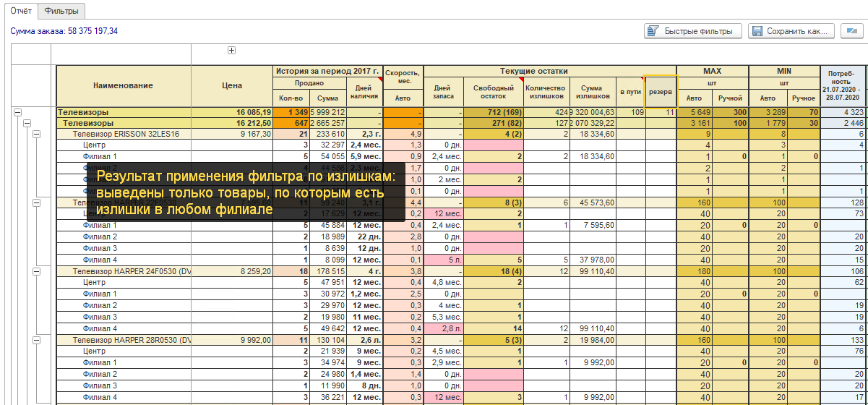
Task: Click the Потребность 21.07.2020 - 28.07.2020 header
Action: [843, 86]
